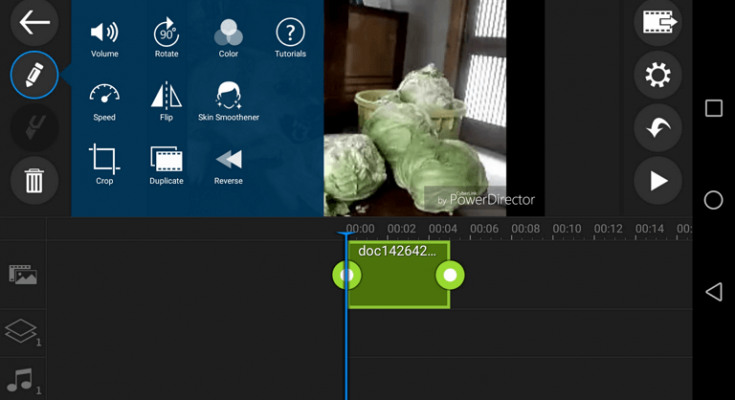Click the right trim handle of clip

[x=450, y=274]
